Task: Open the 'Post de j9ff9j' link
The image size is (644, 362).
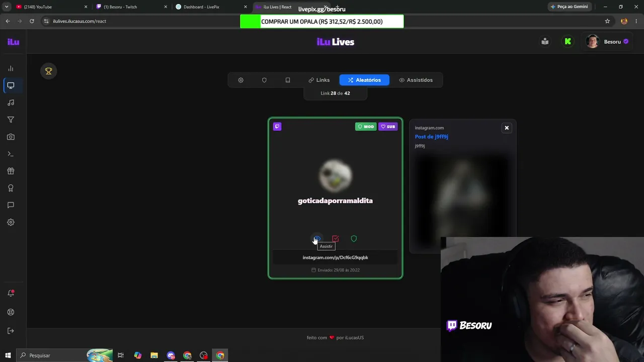Action: 431,137
